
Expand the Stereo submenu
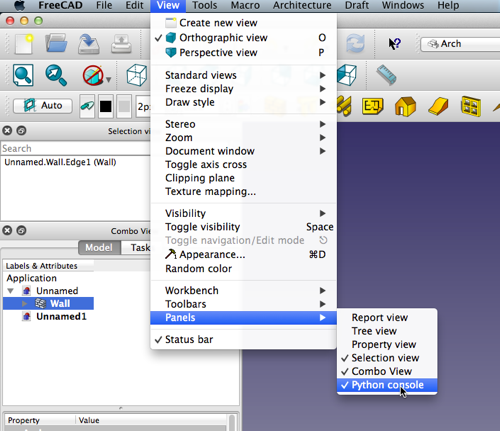click(x=243, y=124)
